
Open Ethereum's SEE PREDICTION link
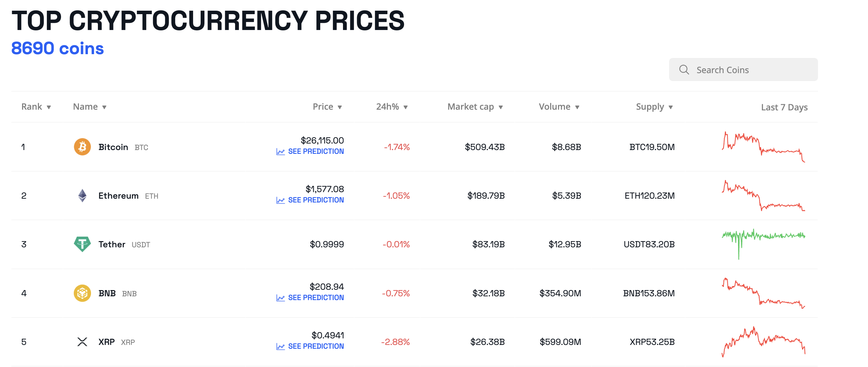point(316,200)
